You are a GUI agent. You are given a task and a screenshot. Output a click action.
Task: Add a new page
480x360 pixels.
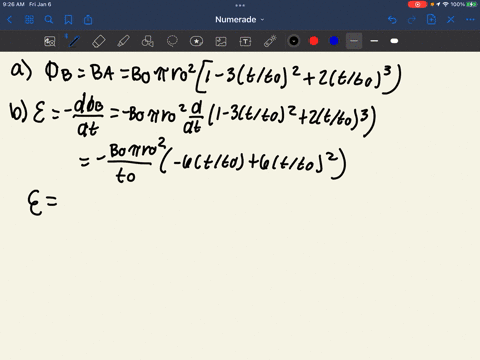431,20
